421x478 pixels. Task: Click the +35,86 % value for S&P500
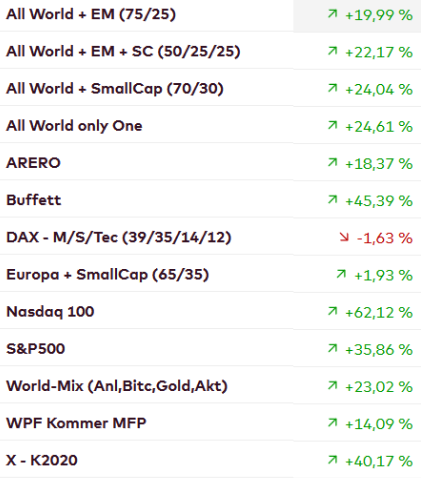(x=379, y=350)
